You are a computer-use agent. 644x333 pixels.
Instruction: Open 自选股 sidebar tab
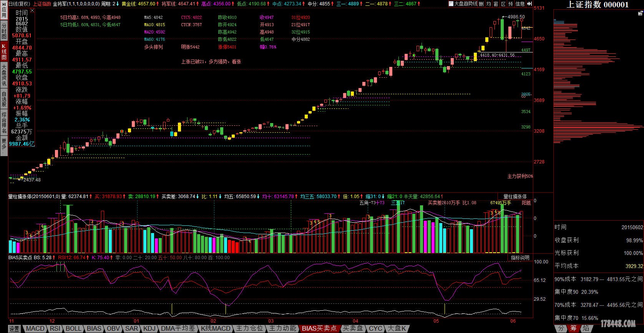pyautogui.click(x=4, y=99)
